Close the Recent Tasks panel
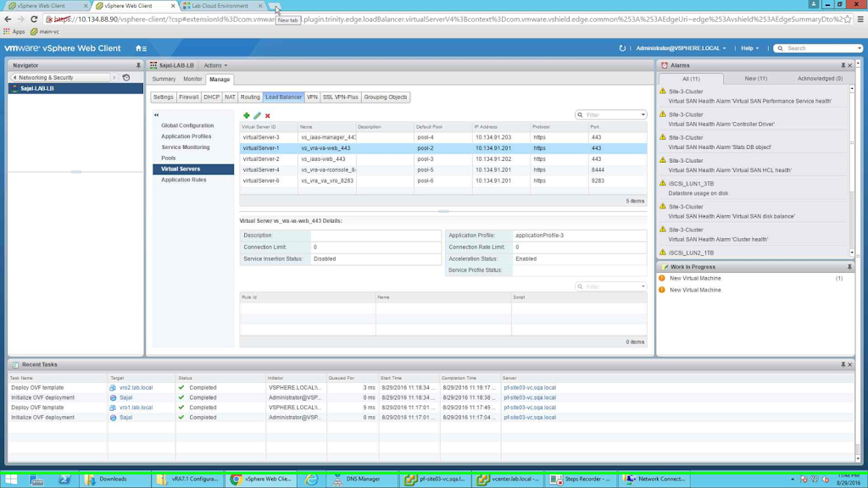This screenshot has height=488, width=868. pyautogui.click(x=850, y=364)
